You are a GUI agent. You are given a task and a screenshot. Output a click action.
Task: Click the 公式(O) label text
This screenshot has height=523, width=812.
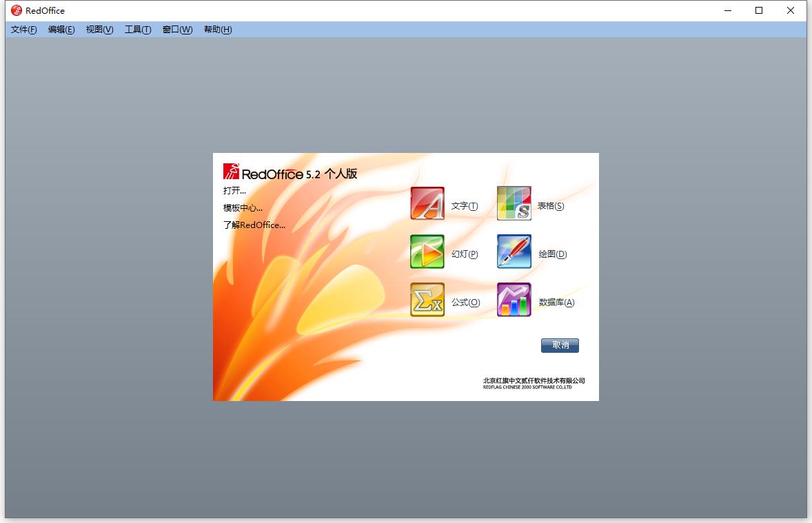(465, 302)
